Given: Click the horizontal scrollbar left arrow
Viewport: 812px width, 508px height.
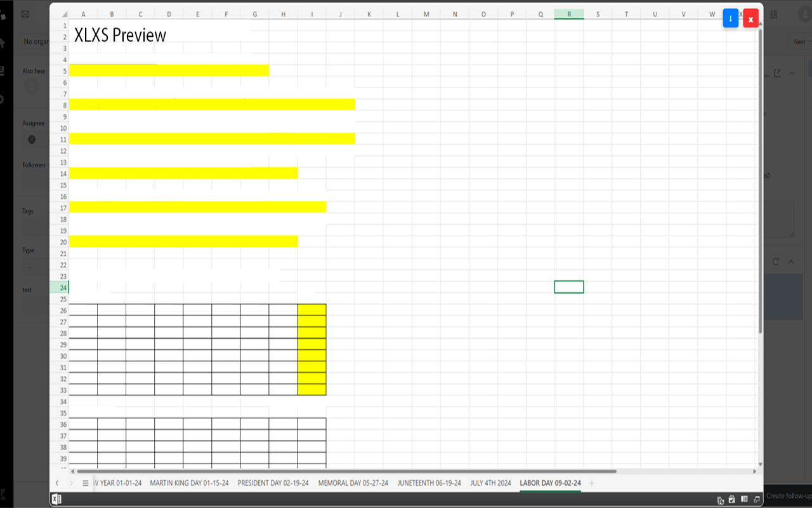Looking at the screenshot, I should 72,471.
